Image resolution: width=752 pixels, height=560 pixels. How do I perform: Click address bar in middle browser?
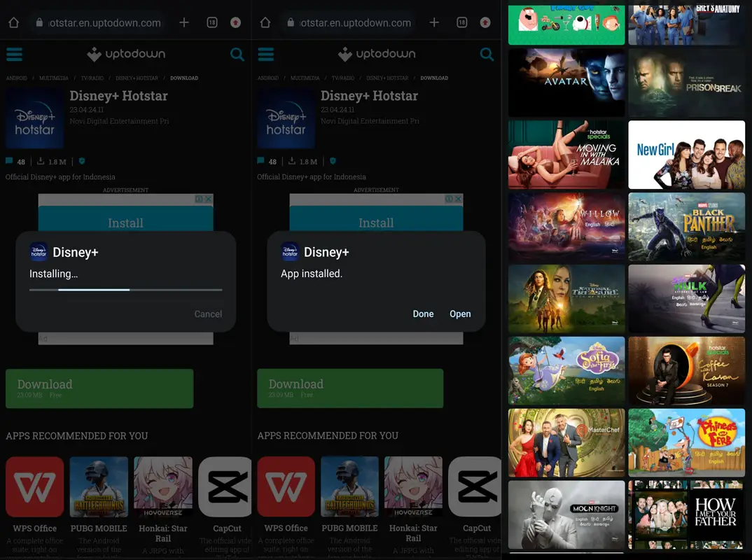click(349, 22)
